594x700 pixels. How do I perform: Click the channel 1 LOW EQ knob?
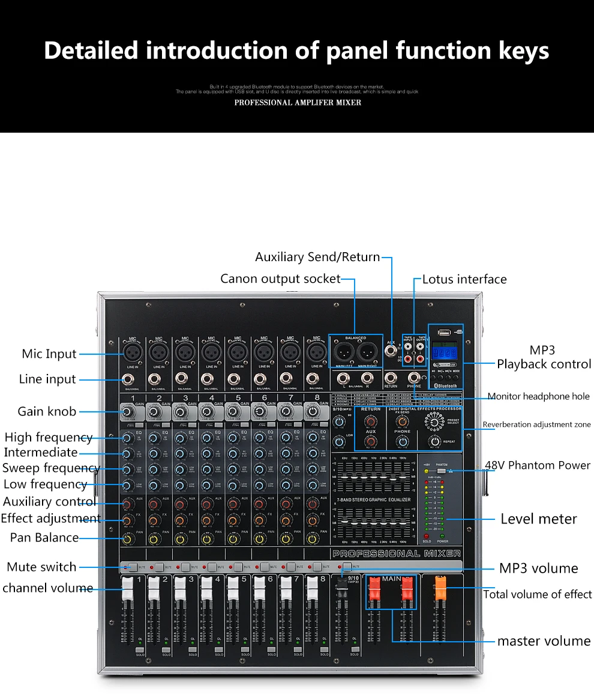click(x=128, y=485)
